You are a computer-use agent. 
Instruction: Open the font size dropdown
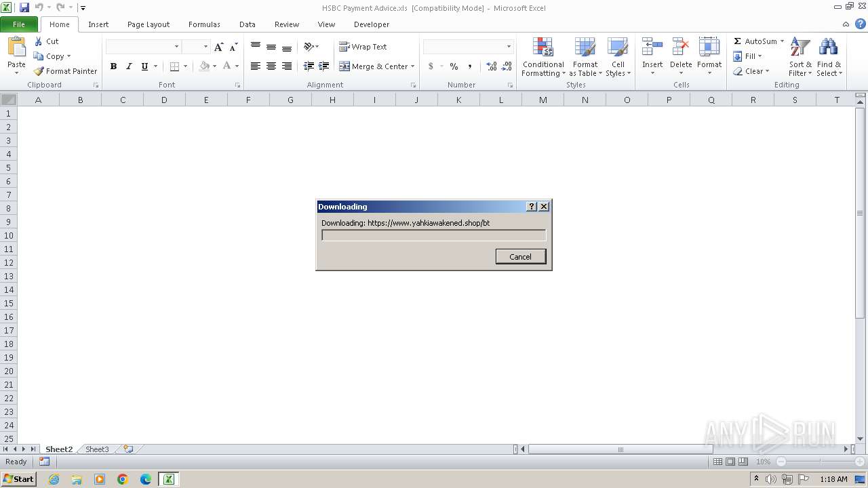point(205,47)
